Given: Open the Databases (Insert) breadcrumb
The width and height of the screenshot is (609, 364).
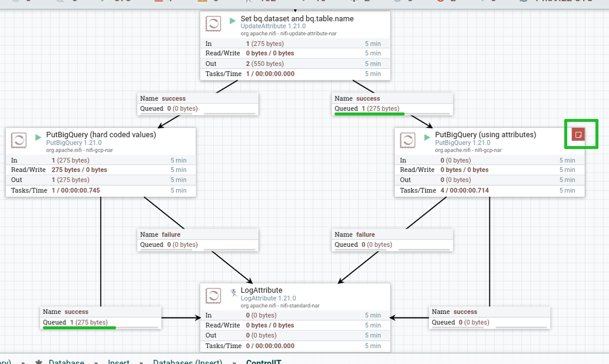Looking at the screenshot, I should 188,362.
